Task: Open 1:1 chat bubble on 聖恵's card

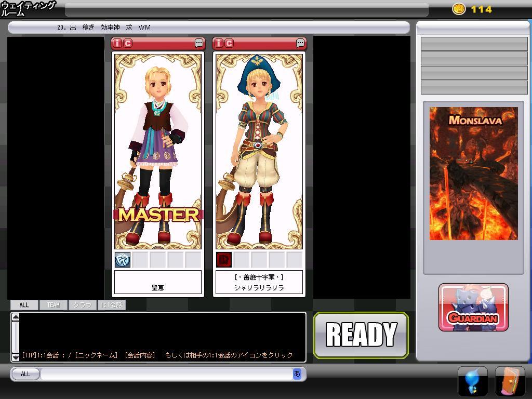Action: pyautogui.click(x=199, y=43)
